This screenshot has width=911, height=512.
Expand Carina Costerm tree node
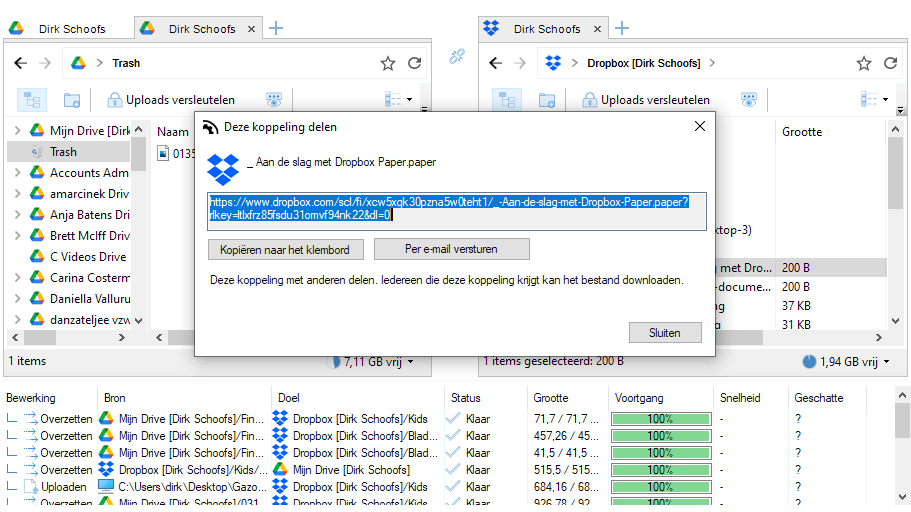pyautogui.click(x=17, y=277)
